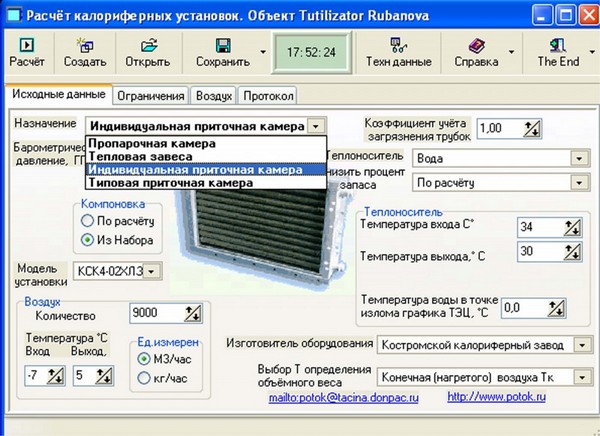Switch to the Протокол tab
600x436 pixels.
point(268,96)
